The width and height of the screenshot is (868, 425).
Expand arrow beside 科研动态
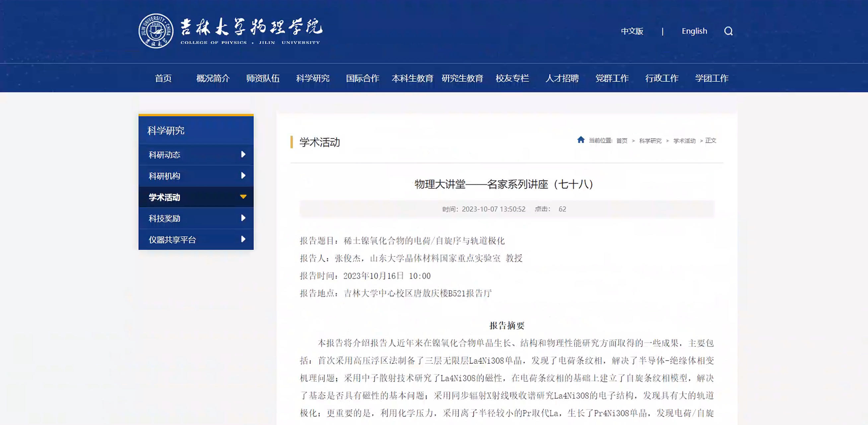(x=243, y=154)
